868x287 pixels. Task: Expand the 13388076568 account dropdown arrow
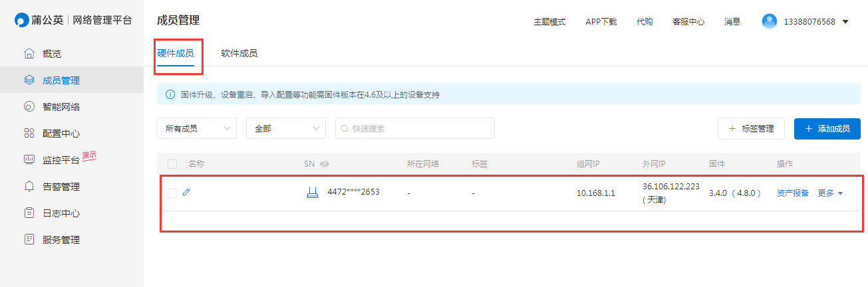845,22
